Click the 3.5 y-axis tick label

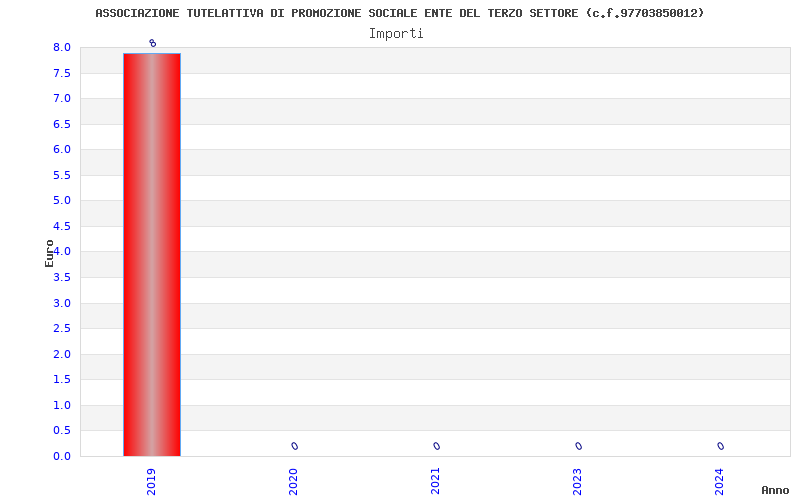tap(62, 278)
